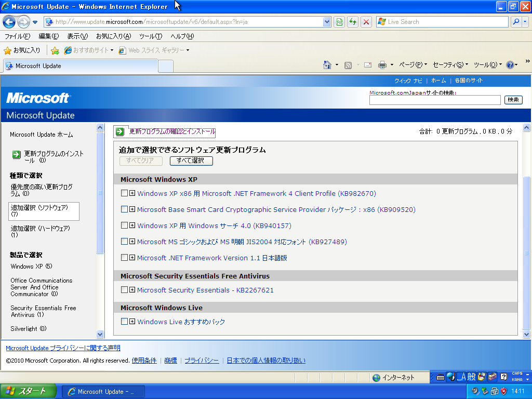This screenshot has height=399, width=532.
Task: Open the お気に入り(A) menu
Action: (113, 36)
